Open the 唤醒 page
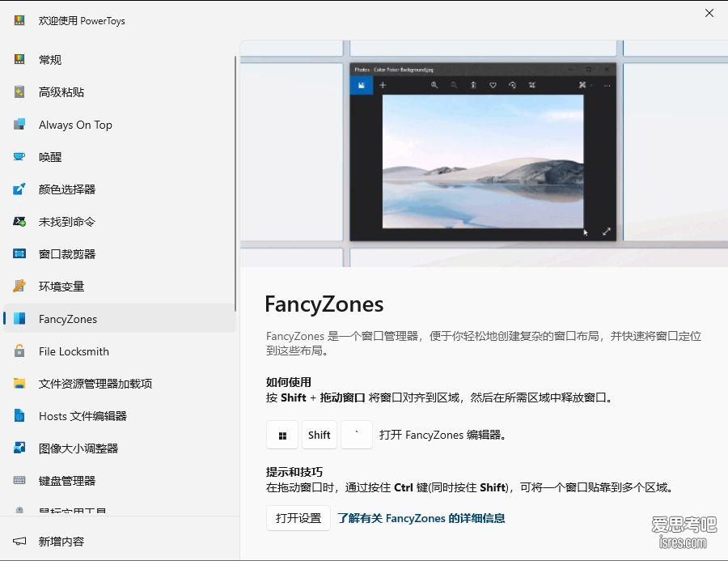Screen dimensions: 728x561 (120, 157)
